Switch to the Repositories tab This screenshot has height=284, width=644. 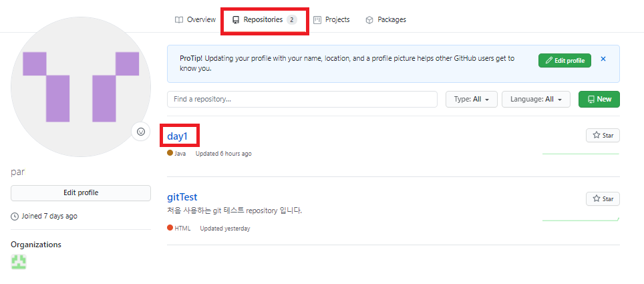[x=265, y=19]
